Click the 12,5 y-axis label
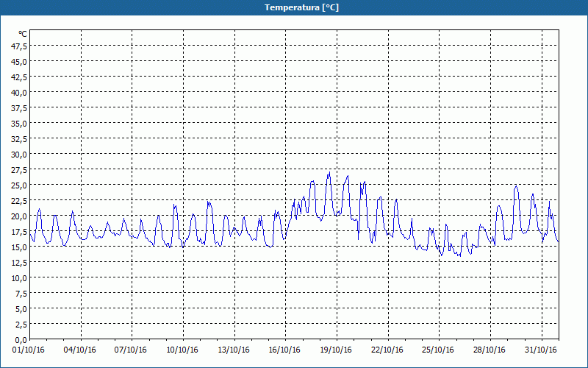This screenshot has height=368, width=588. 20,263
